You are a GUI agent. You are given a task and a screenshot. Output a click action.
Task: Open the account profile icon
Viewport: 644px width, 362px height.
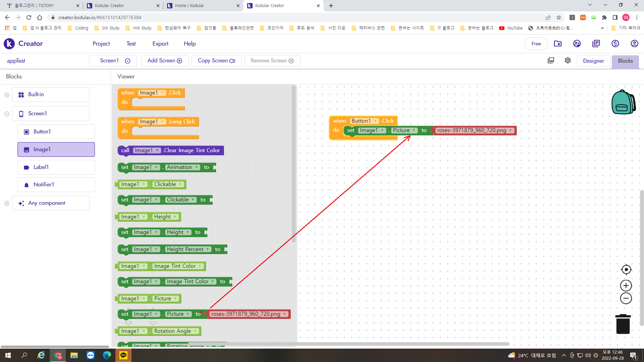(634, 44)
